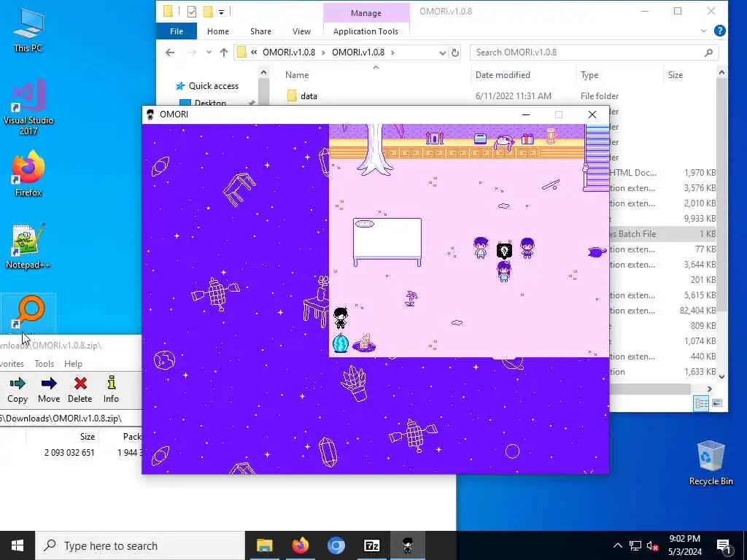Open recent locations dropdown in Explorer
This screenshot has height=560, width=747.
click(x=209, y=52)
